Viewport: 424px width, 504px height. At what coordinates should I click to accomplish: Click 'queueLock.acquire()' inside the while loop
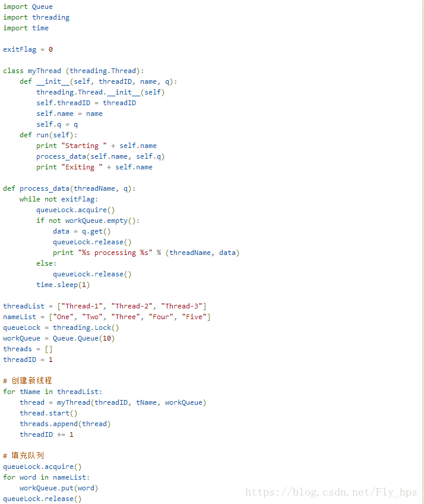(75, 210)
